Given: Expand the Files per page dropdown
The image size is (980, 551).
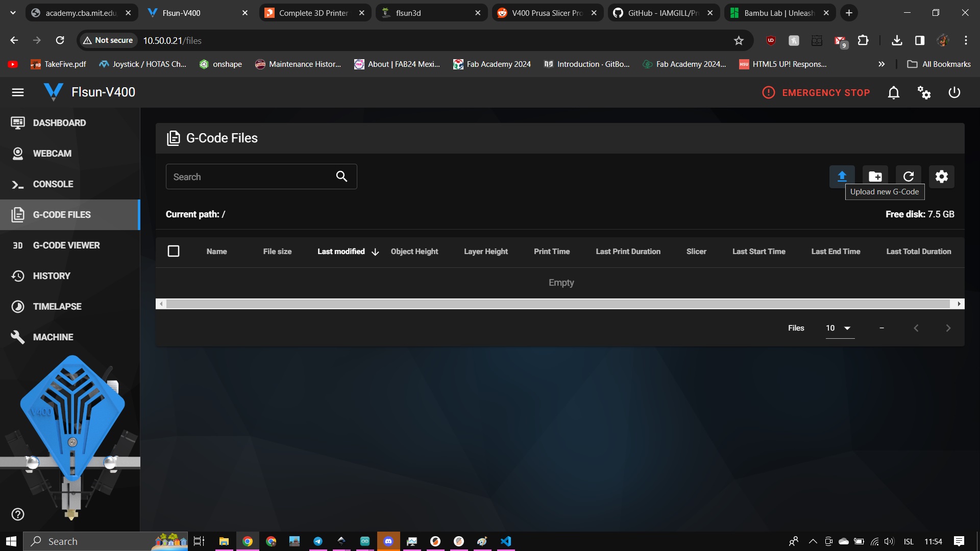Looking at the screenshot, I should coord(838,328).
